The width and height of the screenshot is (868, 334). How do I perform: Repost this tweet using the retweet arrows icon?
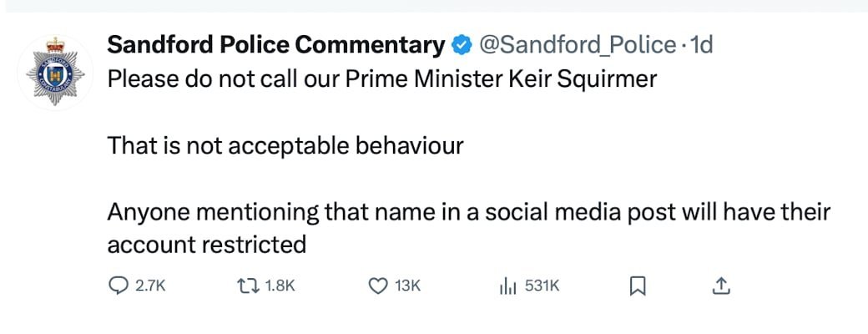248,286
